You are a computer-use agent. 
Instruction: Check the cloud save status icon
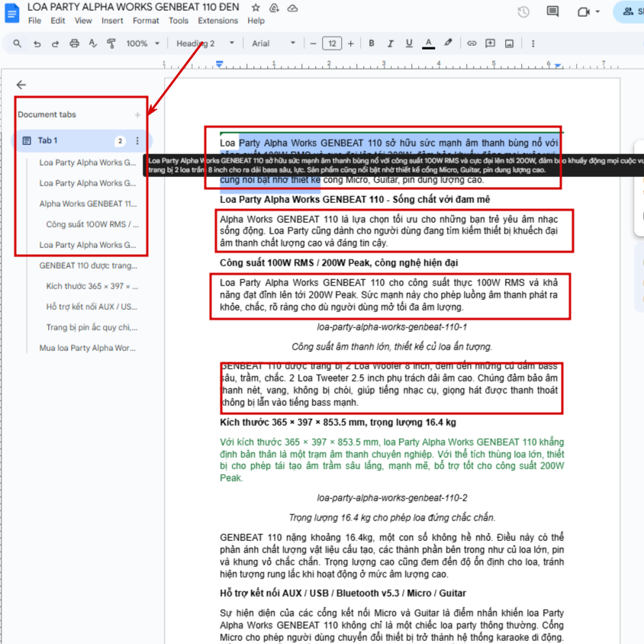click(292, 8)
